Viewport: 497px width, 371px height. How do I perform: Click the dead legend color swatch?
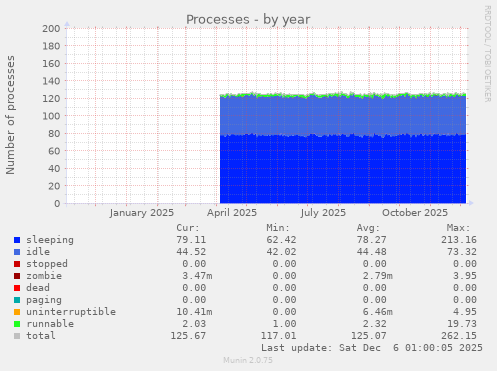[x=17, y=288]
